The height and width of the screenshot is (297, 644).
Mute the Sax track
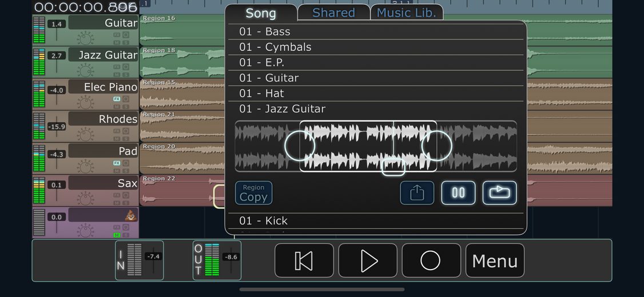pos(117,203)
